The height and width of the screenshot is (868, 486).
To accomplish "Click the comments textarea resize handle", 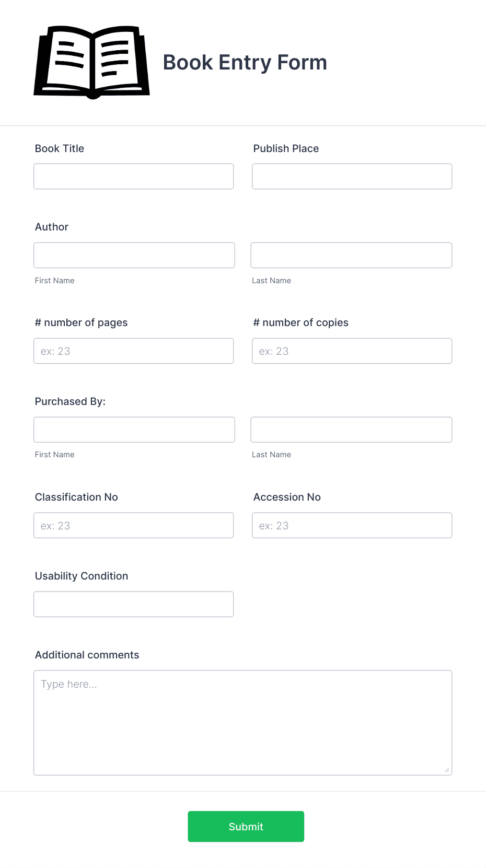I will [x=447, y=769].
